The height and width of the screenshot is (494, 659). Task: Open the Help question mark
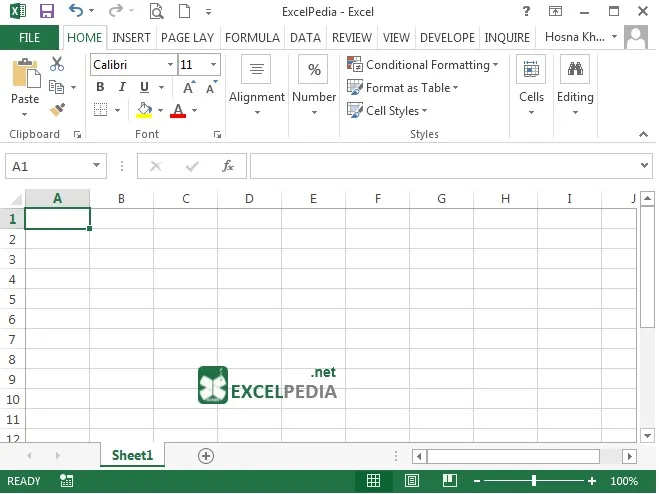526,11
